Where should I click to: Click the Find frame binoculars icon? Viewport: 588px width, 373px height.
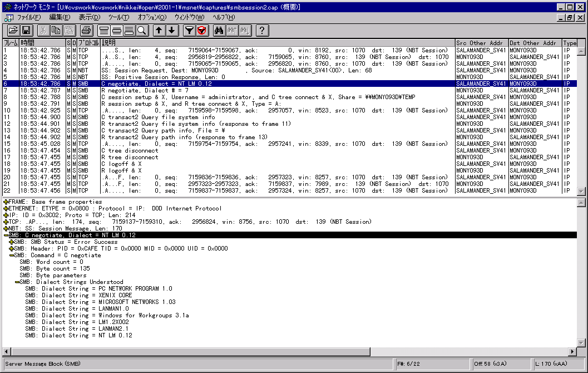tap(219, 31)
